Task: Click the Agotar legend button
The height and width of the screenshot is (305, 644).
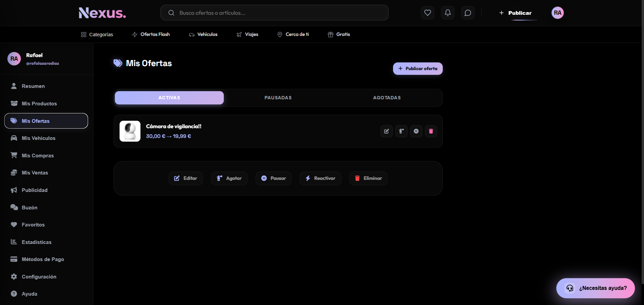Action: click(229, 178)
